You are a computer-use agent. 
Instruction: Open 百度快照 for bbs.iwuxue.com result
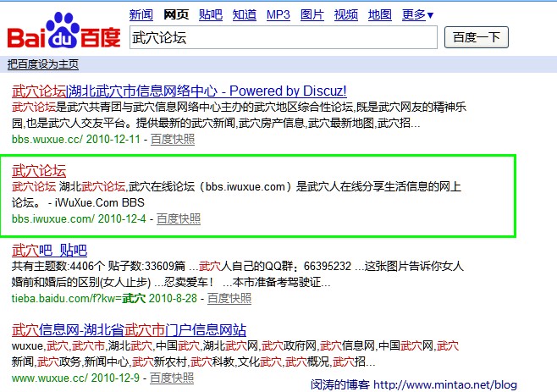[x=179, y=218]
